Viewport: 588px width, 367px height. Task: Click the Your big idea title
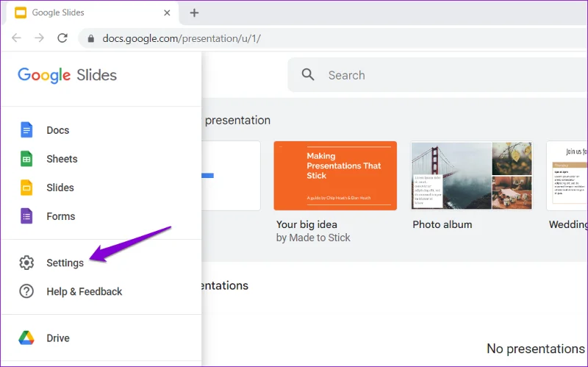point(306,224)
